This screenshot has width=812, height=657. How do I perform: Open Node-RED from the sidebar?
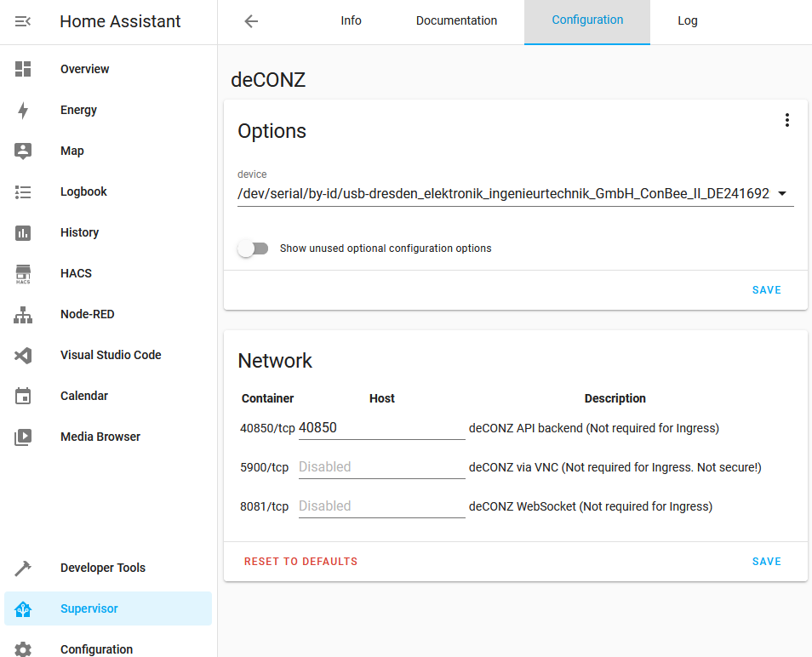(x=108, y=314)
